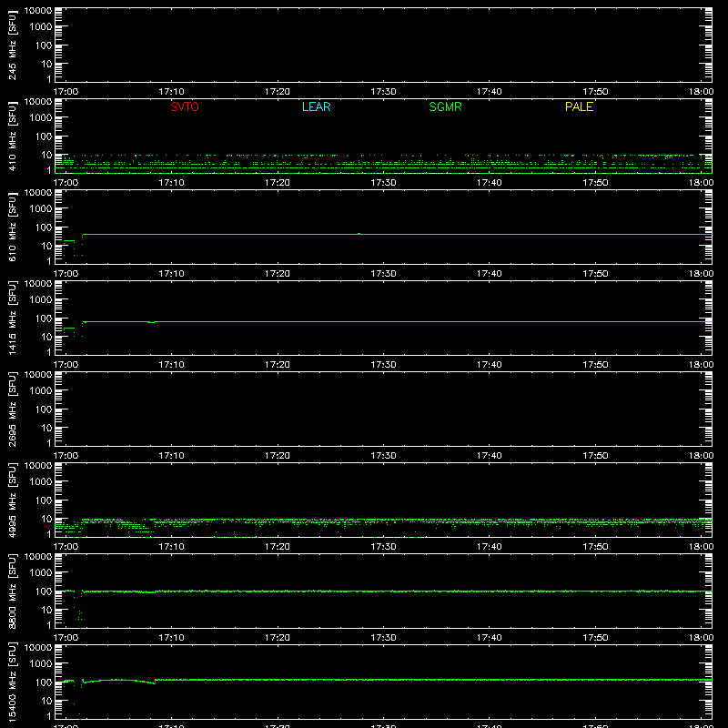This screenshot has width=728, height=728.
Task: Click the green SGMR station label
Action: (x=445, y=106)
